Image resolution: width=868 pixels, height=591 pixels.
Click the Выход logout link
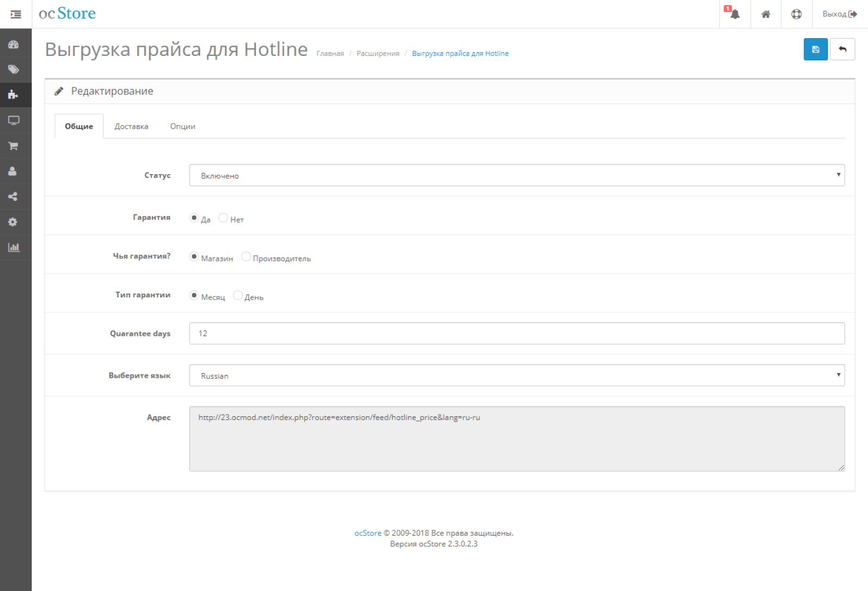840,14
